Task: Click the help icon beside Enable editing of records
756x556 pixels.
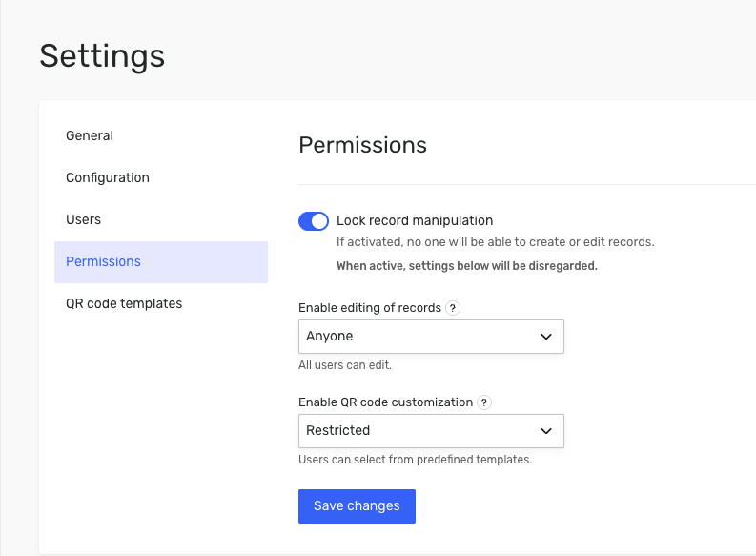Action: 454,308
